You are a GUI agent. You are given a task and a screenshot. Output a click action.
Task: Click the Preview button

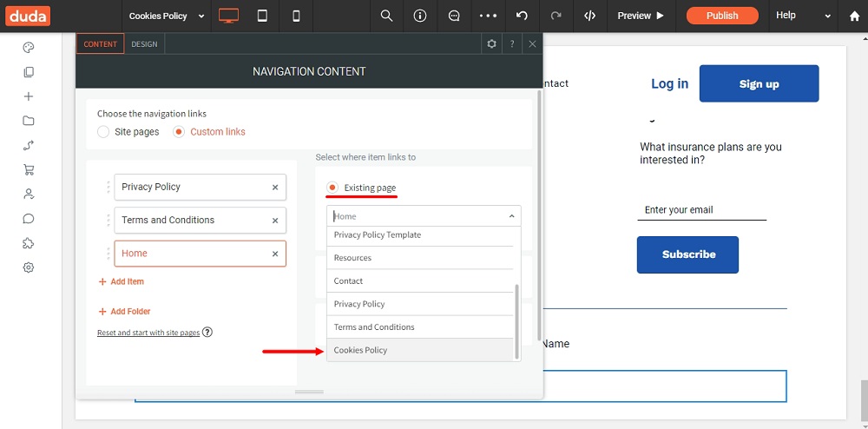point(641,16)
